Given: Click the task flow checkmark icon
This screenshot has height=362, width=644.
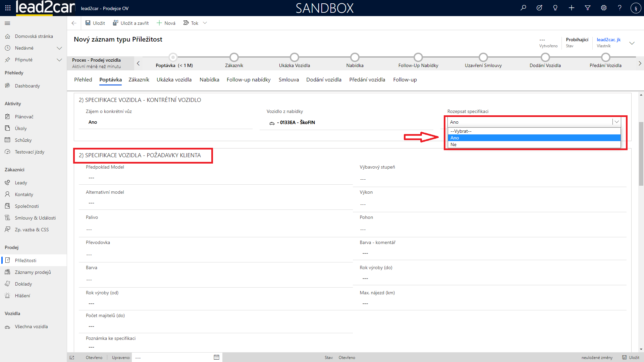Looking at the screenshot, I should [539, 8].
